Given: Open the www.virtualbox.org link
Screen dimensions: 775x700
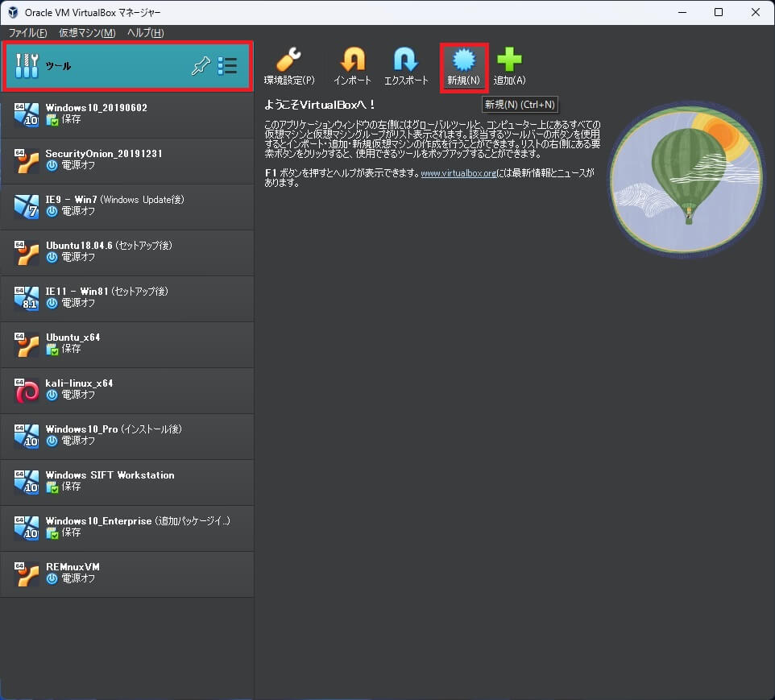Looking at the screenshot, I should 458,173.
